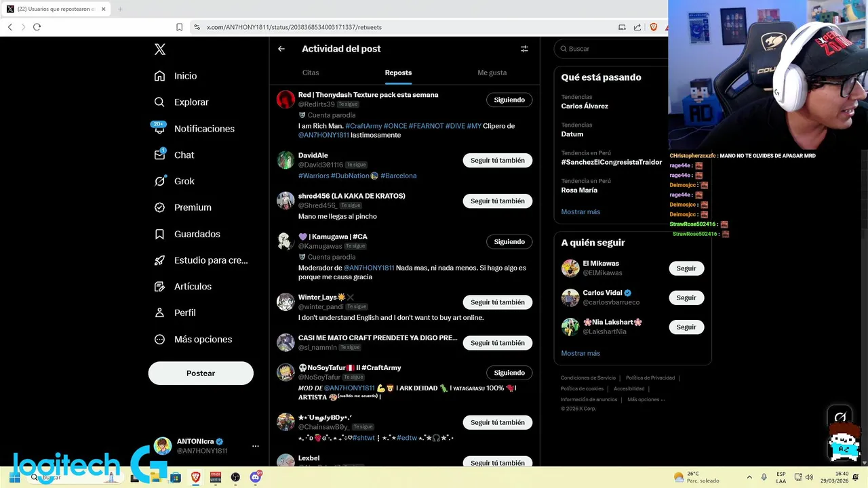
Task: Click Seguir tú también for UnglyB0y
Action: click(498, 422)
